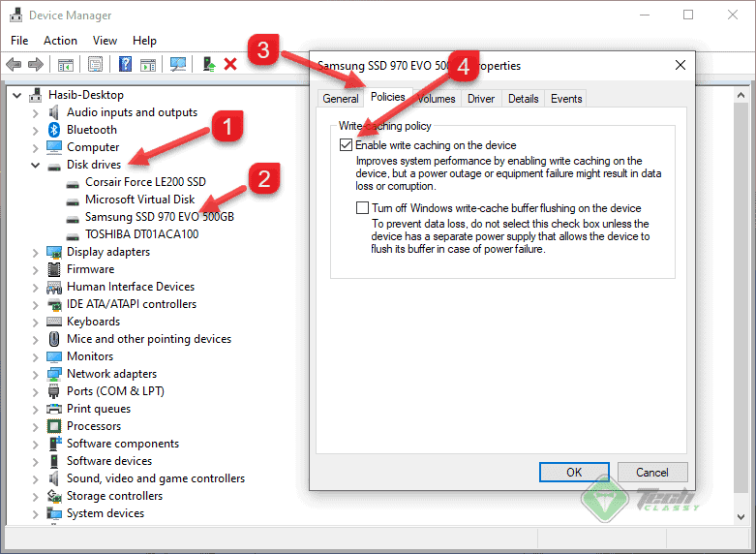Toggle Enable write caching on the device
Viewport: 756px width, 554px height.
coord(347,144)
